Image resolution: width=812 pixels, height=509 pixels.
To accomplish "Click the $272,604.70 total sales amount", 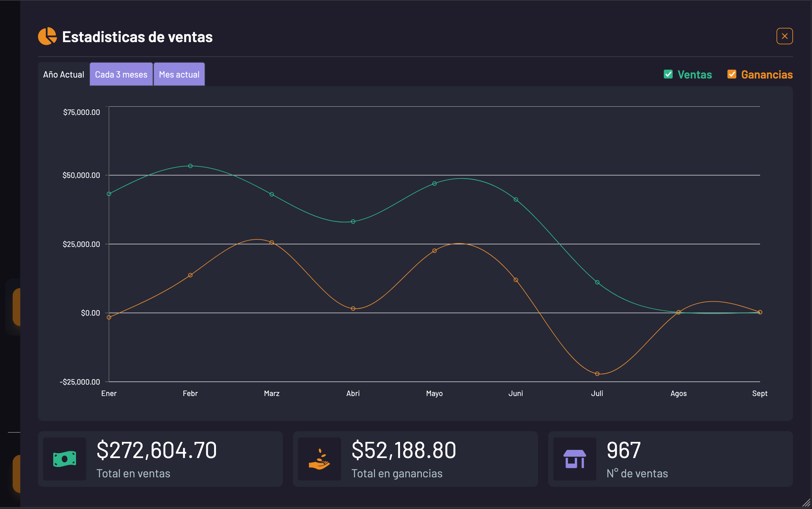I will click(x=157, y=450).
